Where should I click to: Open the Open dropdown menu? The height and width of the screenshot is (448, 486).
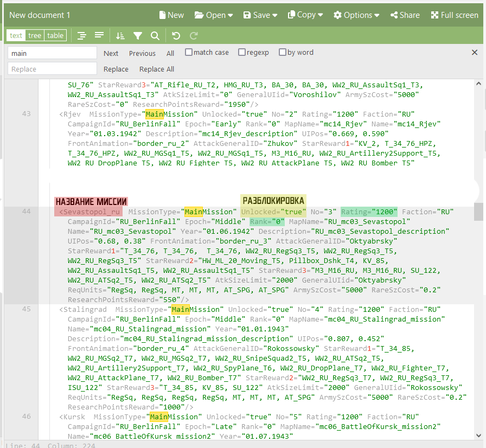click(x=214, y=15)
